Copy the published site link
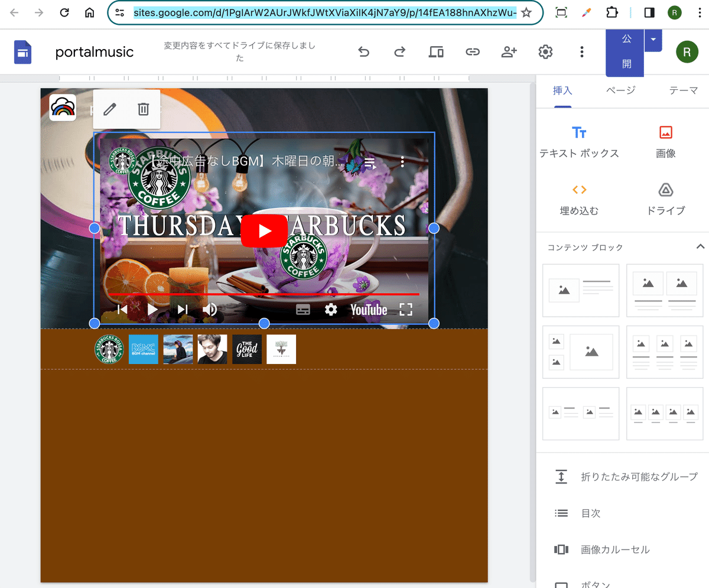 pyautogui.click(x=472, y=52)
